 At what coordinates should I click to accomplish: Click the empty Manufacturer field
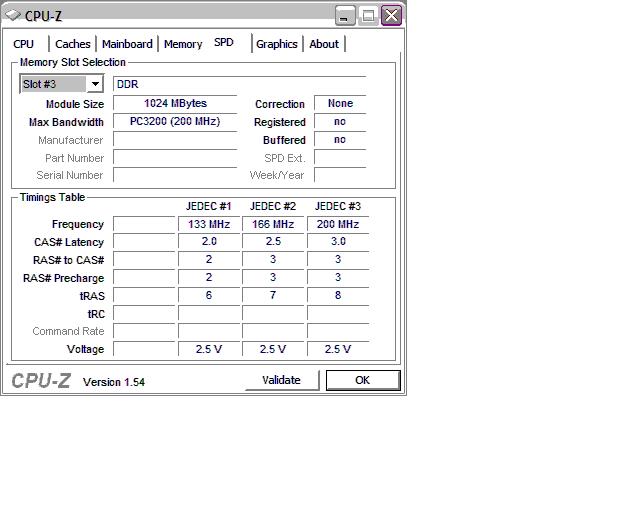point(175,140)
